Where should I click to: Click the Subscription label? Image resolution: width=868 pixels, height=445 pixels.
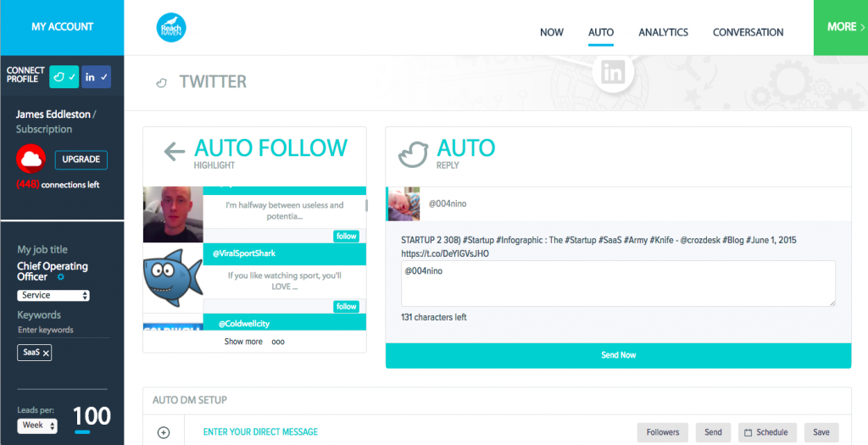click(44, 130)
